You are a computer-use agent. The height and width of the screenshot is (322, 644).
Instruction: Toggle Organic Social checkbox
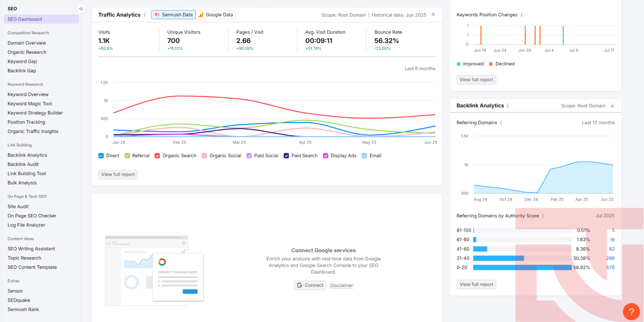tap(204, 156)
